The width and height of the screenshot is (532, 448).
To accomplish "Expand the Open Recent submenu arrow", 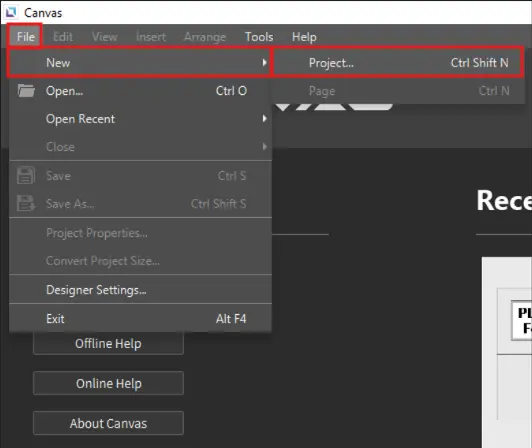I will pyautogui.click(x=264, y=118).
